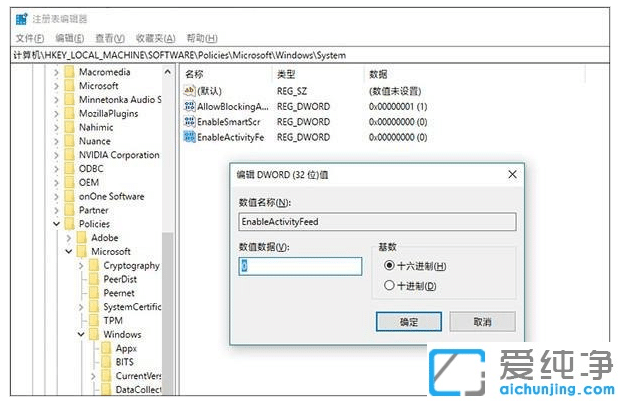Click the Registry Editor app icon in title bar

coord(22,19)
